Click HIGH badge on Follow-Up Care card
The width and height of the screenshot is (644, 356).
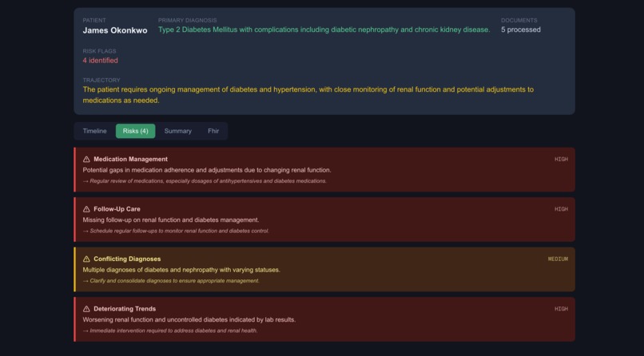(x=561, y=209)
